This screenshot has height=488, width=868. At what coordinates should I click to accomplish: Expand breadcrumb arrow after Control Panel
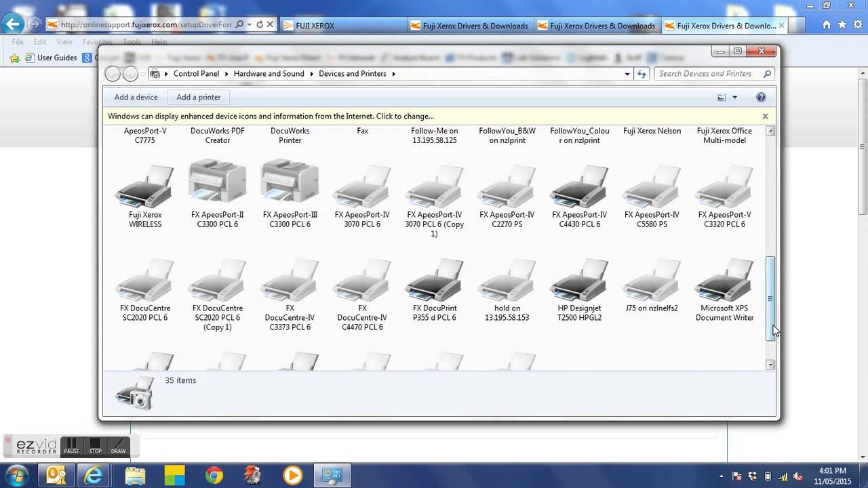[226, 74]
